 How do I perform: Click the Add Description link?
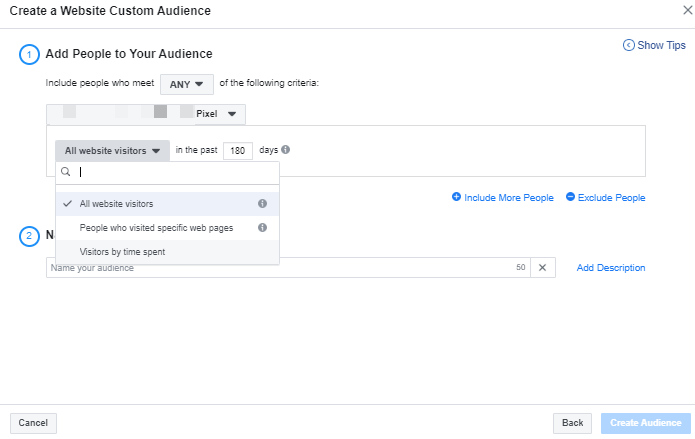[610, 268]
